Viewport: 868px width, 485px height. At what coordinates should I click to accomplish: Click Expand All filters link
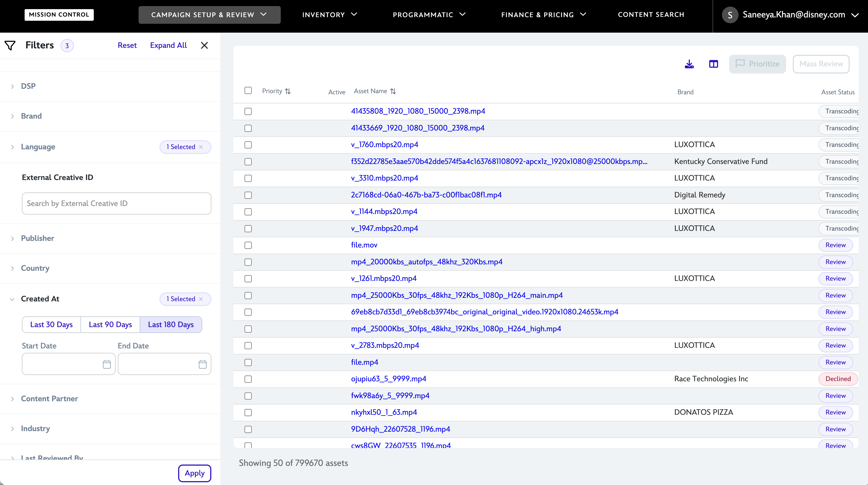(x=168, y=45)
